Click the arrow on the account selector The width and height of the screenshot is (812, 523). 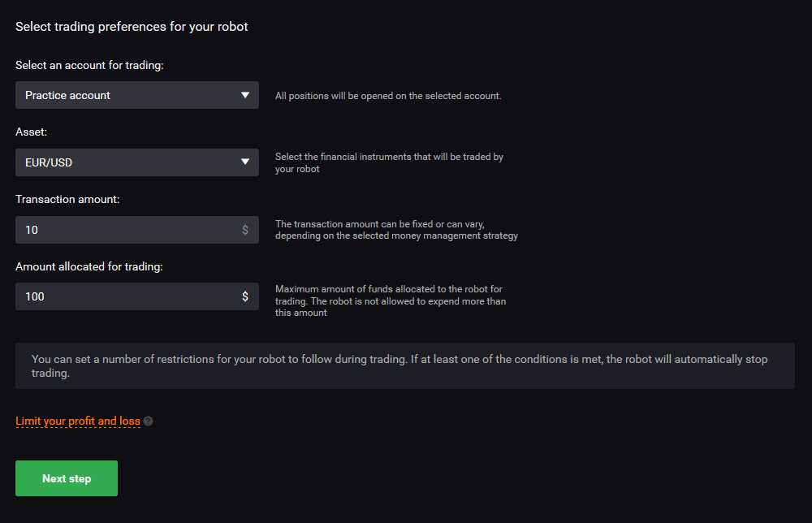pyautogui.click(x=245, y=95)
